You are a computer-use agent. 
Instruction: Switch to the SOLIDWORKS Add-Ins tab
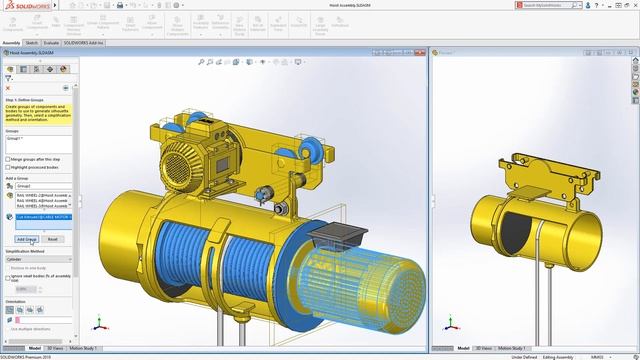83,43
